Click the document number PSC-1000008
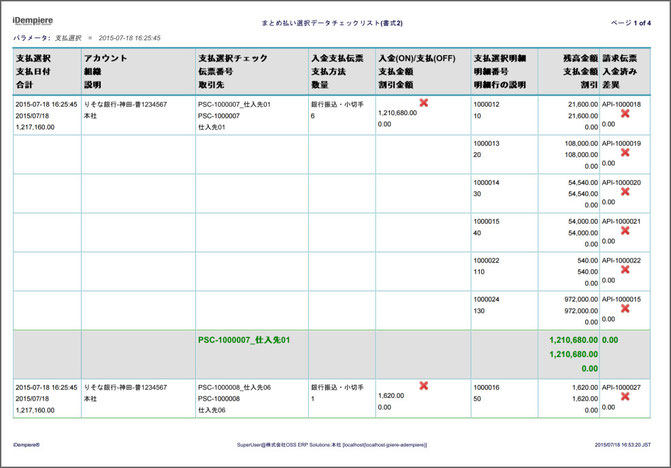 click(219, 399)
